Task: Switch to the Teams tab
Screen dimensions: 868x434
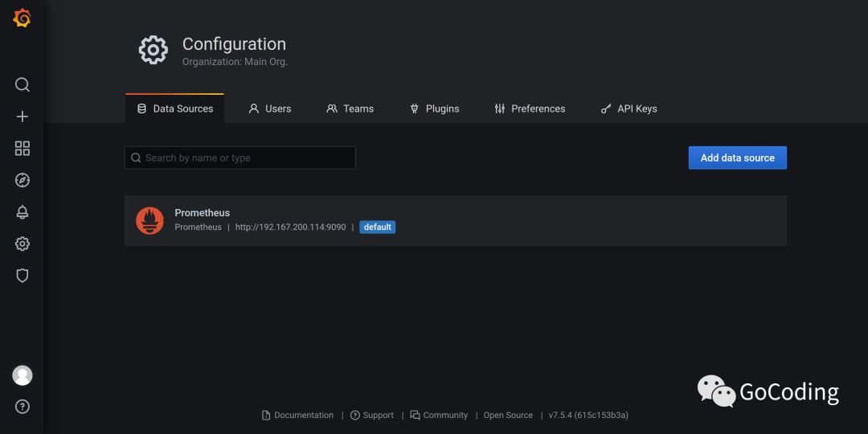Action: click(350, 108)
